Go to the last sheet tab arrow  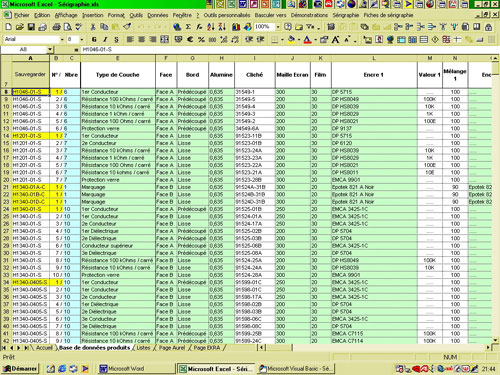point(26,348)
